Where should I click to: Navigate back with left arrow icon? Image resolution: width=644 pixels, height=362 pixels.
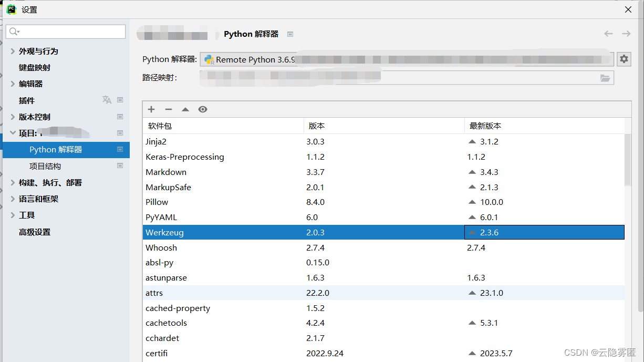(608, 34)
